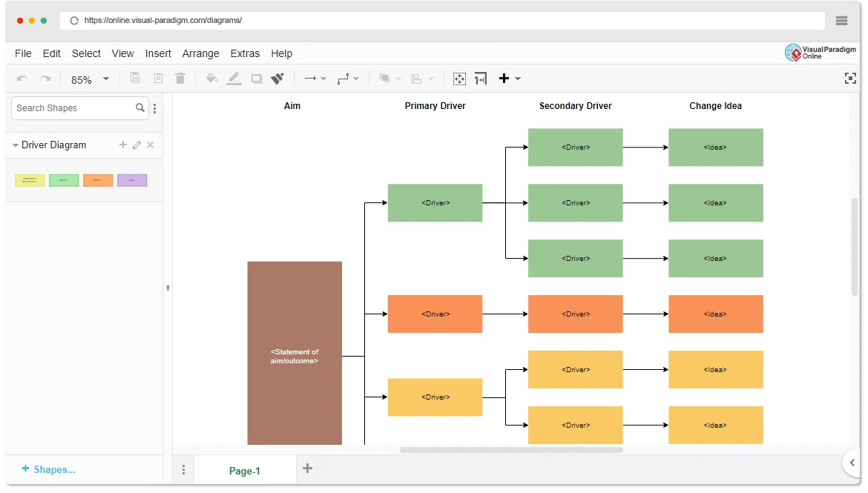Select the Aim column heading

click(292, 106)
